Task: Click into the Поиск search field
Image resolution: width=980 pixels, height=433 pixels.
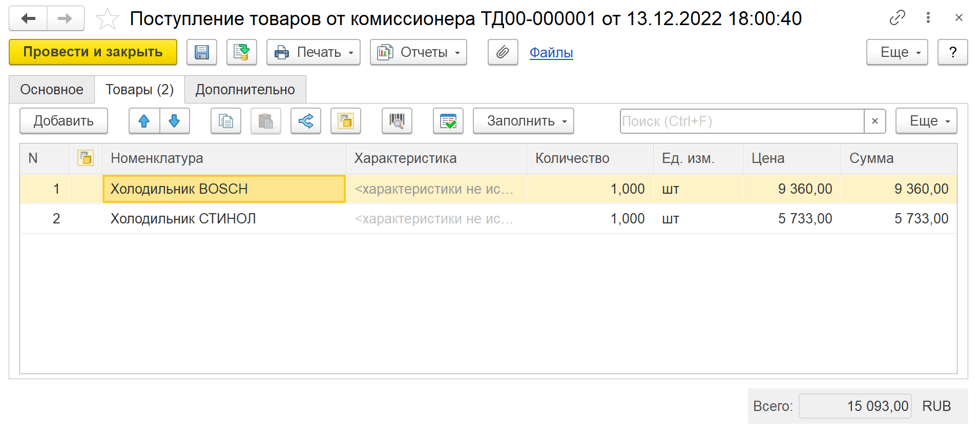Action: click(x=741, y=121)
